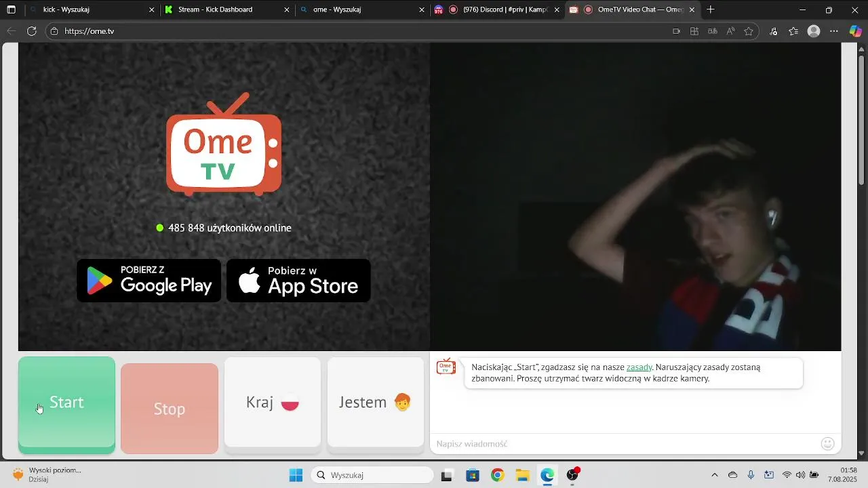Screen dimensions: 868x488
Task: Open the tab actions menu icon
Action: (x=12, y=9)
